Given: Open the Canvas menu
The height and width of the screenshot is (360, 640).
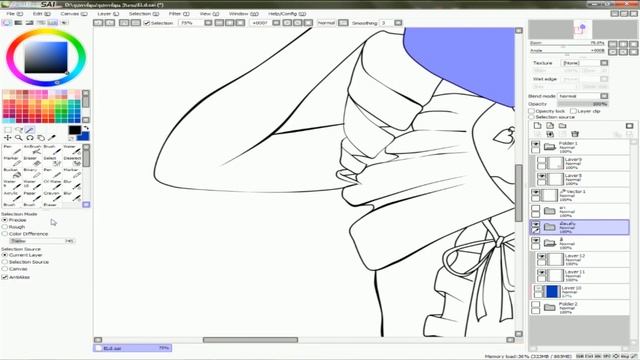Looking at the screenshot, I should [73, 13].
